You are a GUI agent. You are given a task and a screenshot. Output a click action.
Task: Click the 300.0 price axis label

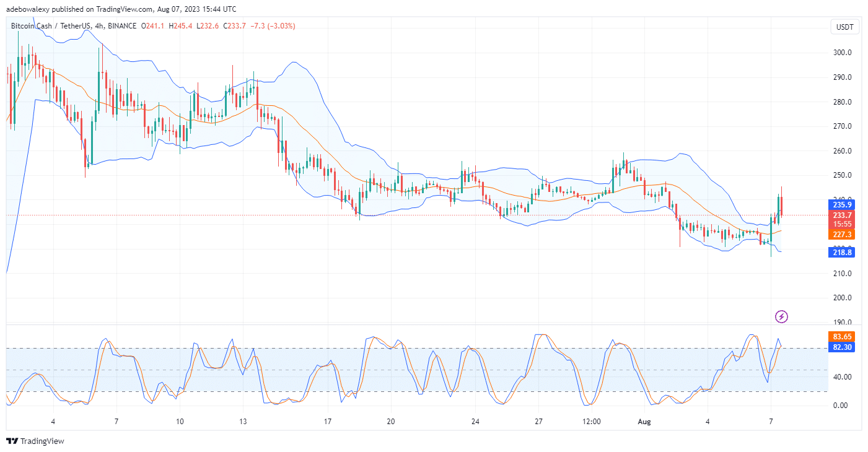[842, 53]
